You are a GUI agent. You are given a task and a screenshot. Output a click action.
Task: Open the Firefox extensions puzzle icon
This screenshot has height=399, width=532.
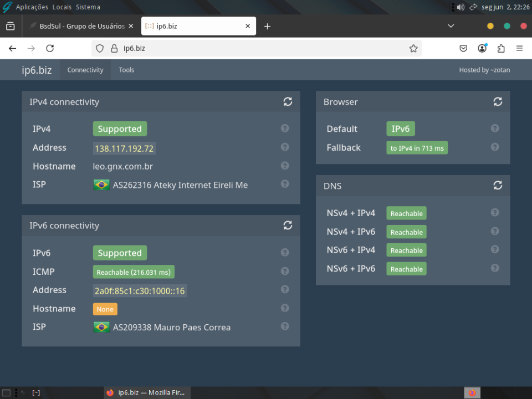coord(501,49)
